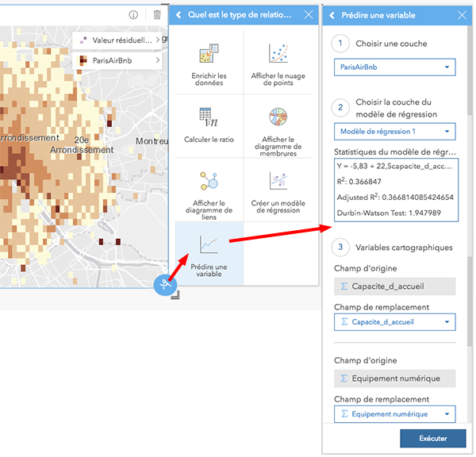Screen dimensions: 476x457
Task: Choose the Calculer le ratio tool
Action: click(x=209, y=126)
